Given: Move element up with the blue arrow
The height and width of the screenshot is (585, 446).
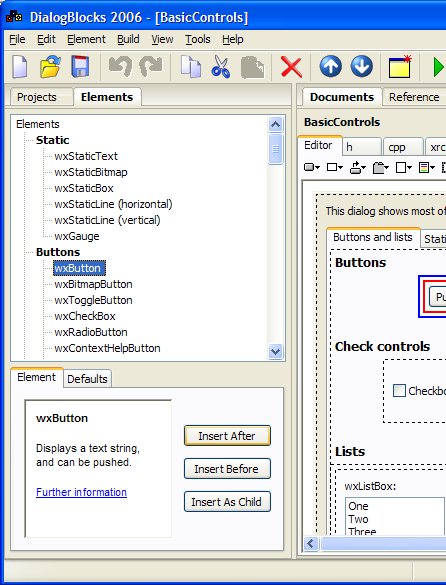Looking at the screenshot, I should (331, 66).
